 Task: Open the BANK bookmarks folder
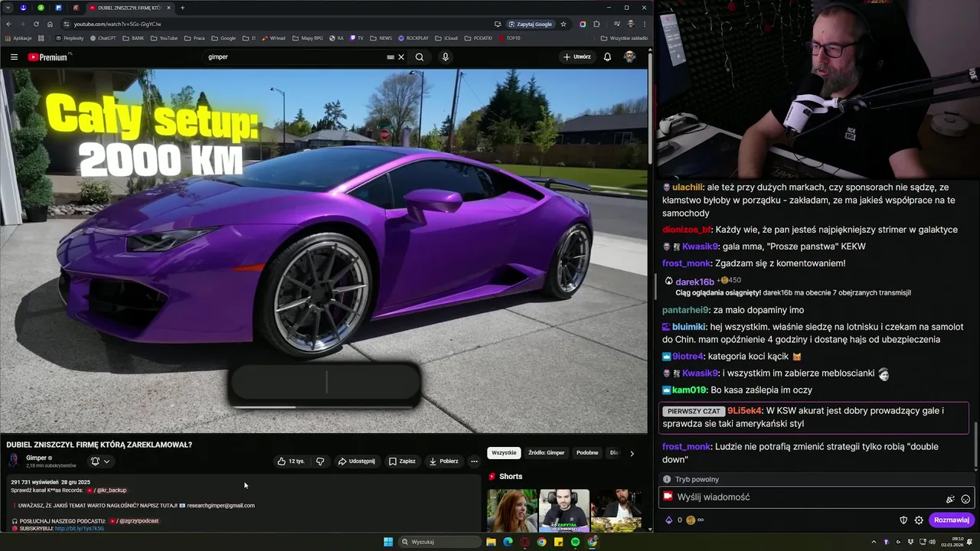coord(133,37)
